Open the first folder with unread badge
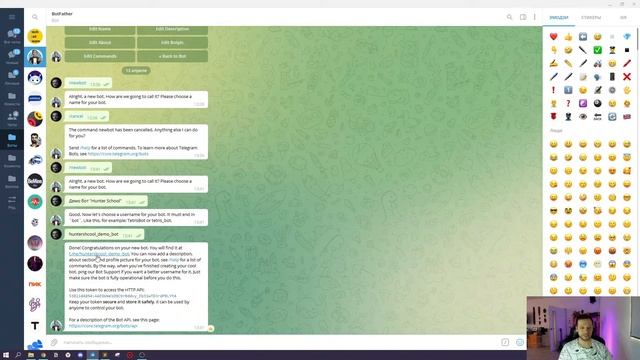 point(12,36)
